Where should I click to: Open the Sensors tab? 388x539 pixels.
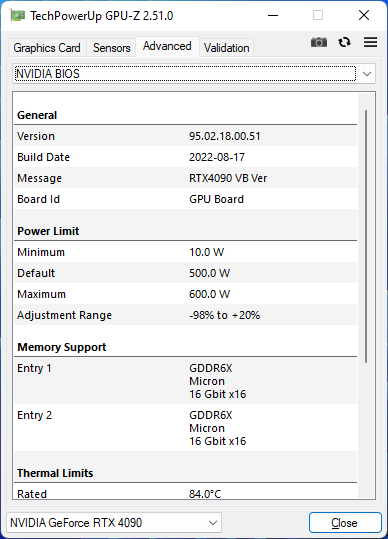(x=111, y=48)
